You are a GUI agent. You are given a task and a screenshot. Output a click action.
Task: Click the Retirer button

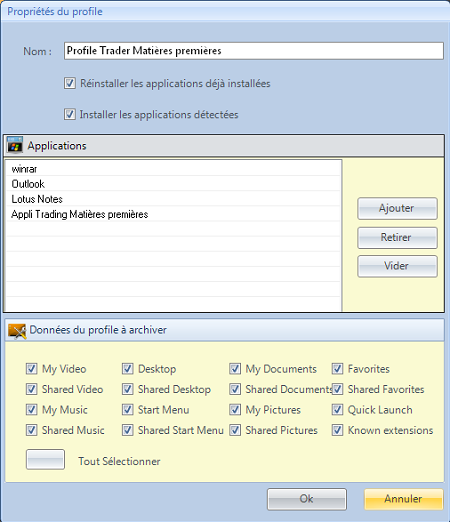click(x=397, y=238)
